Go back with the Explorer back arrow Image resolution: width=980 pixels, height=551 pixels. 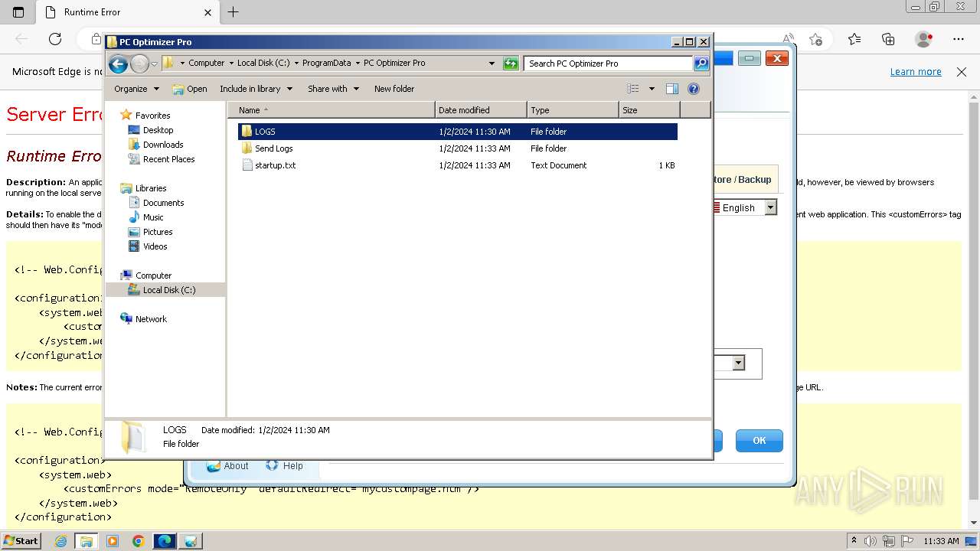coord(118,64)
